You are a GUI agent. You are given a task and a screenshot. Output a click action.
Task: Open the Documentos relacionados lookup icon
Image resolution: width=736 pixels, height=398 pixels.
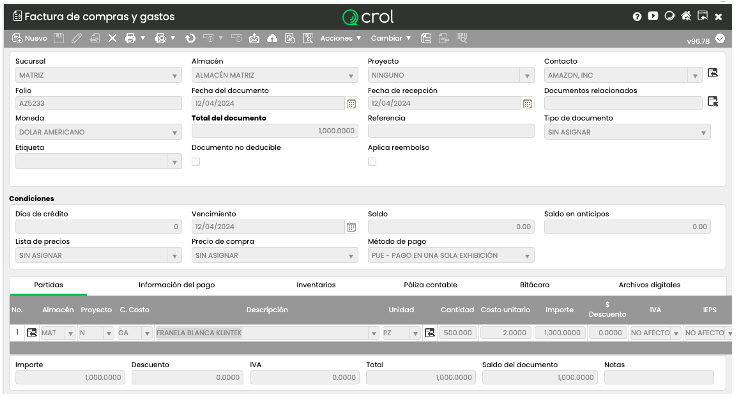coord(713,101)
